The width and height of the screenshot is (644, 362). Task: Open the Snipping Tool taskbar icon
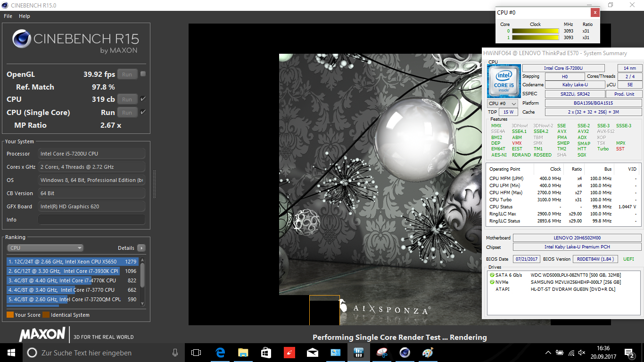[382, 353]
